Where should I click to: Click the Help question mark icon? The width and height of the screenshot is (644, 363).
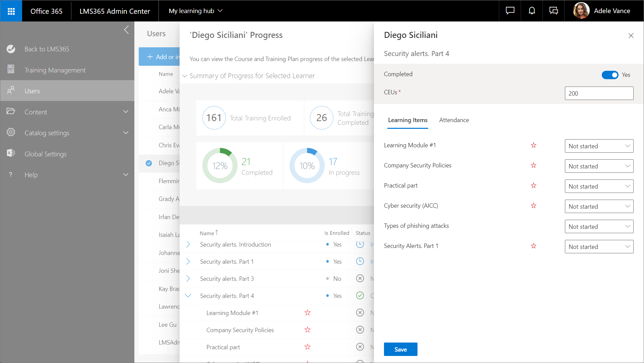point(10,174)
